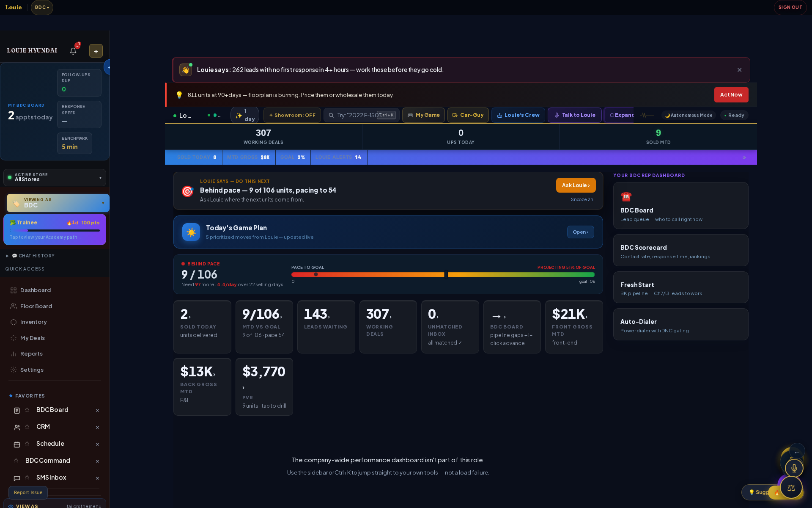
Task: Click the floating microphone button
Action: pos(794,468)
